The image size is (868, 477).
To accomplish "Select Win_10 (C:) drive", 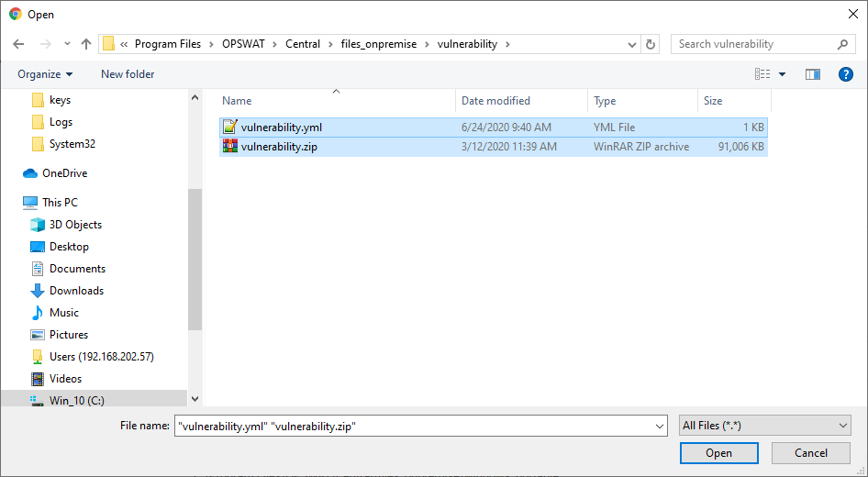I will [x=76, y=401].
